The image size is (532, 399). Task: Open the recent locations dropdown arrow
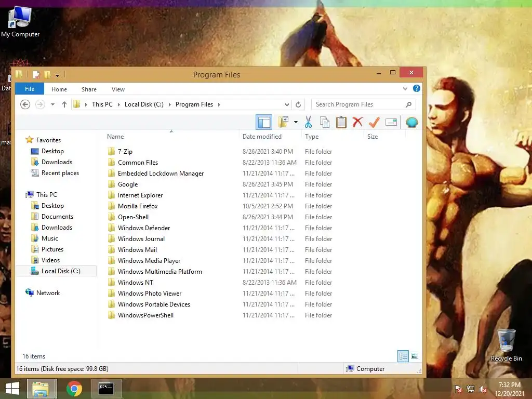click(52, 104)
